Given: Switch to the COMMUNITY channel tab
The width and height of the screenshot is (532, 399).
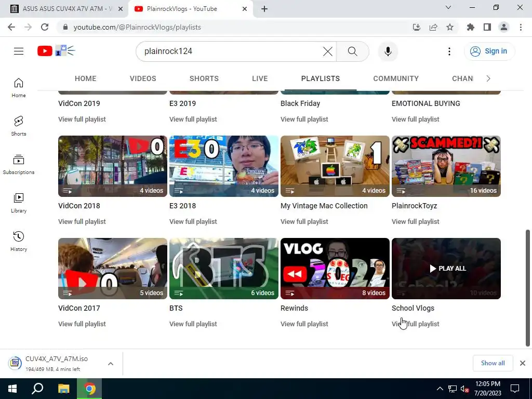Looking at the screenshot, I should (396, 79).
